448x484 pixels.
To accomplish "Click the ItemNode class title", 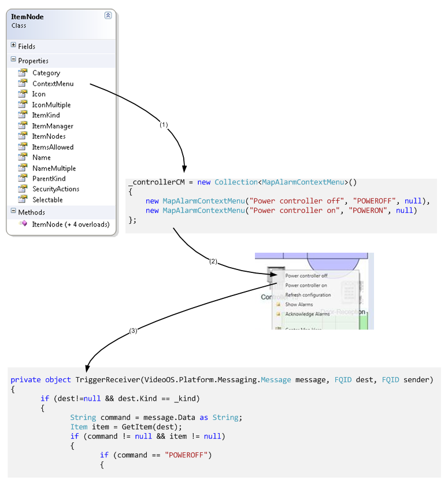I will [27, 17].
